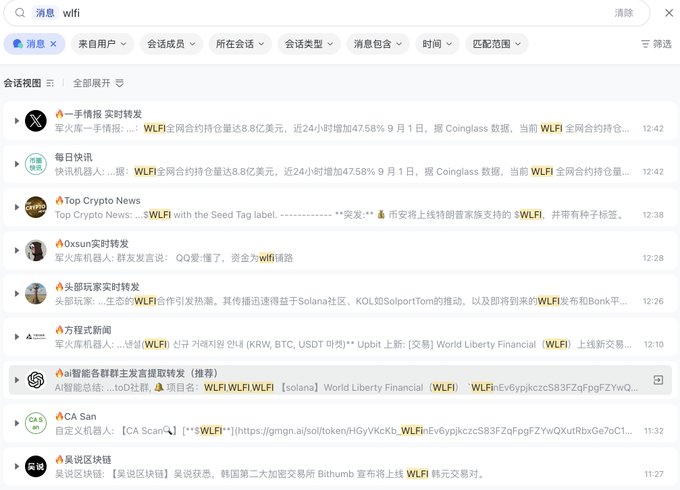Open the 一手情报 实时转发 title
Image resolution: width=680 pixels, height=490 pixels.
pos(98,114)
